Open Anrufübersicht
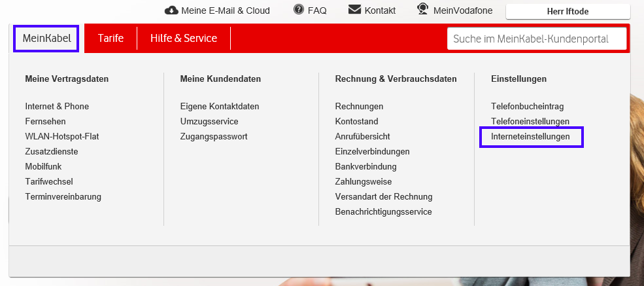This screenshot has width=644, height=286. tap(362, 136)
